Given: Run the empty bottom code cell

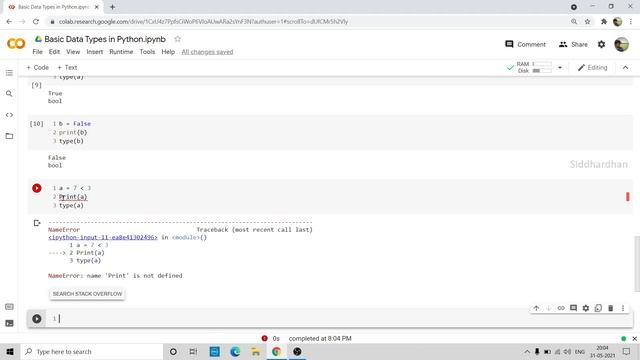Looking at the screenshot, I should [x=37, y=319].
